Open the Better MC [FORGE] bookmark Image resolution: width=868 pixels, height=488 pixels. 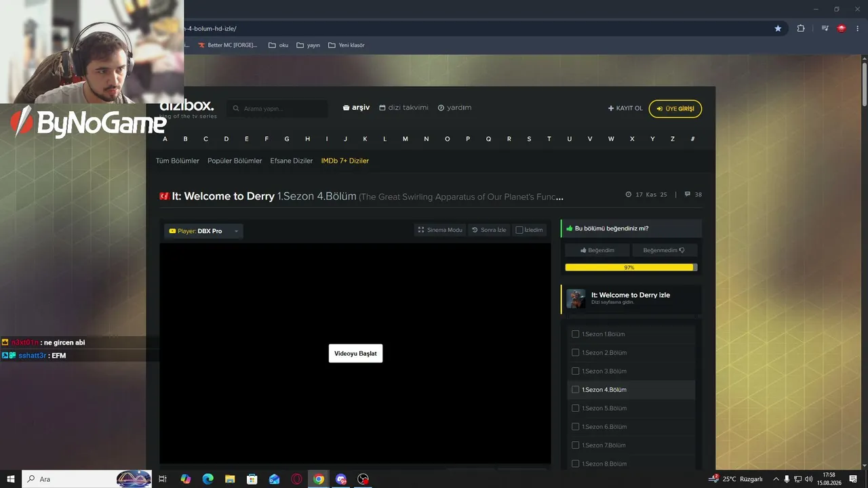click(228, 45)
